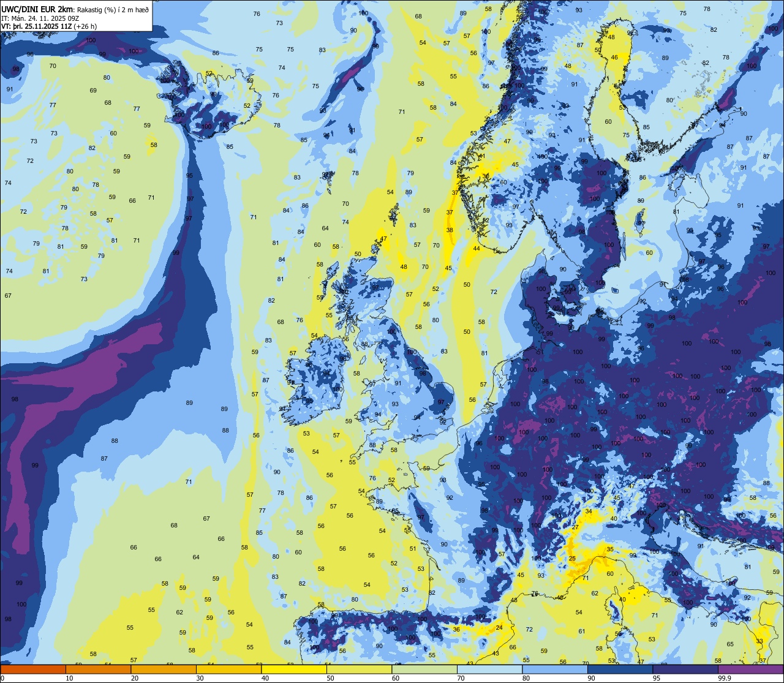Click the legend segment between 20 and 30
The height and width of the screenshot is (683, 784).
point(164,669)
